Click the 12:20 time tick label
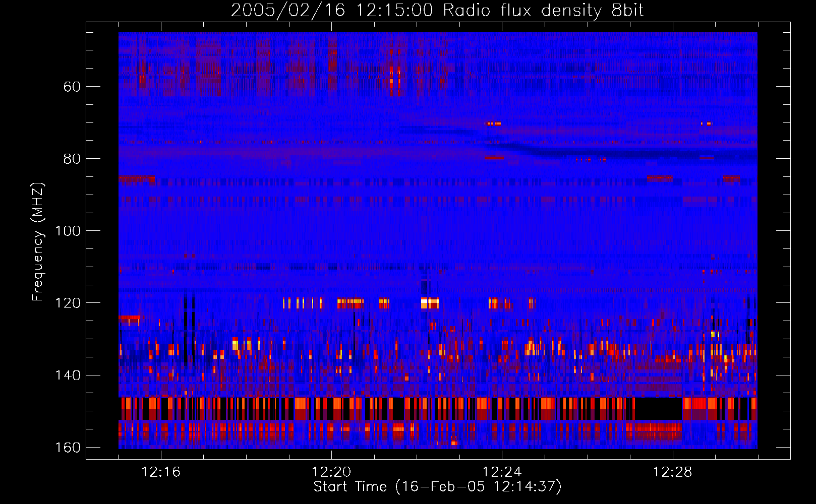 [331, 472]
